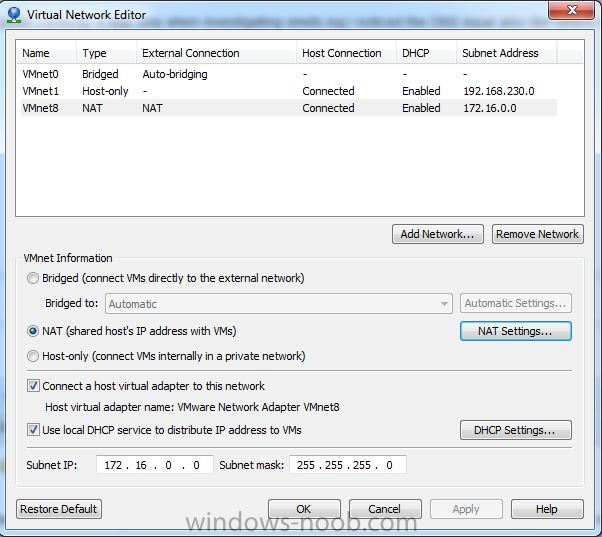
Task: Toggle Connect a host virtual adapter checkbox
Action: (33, 385)
